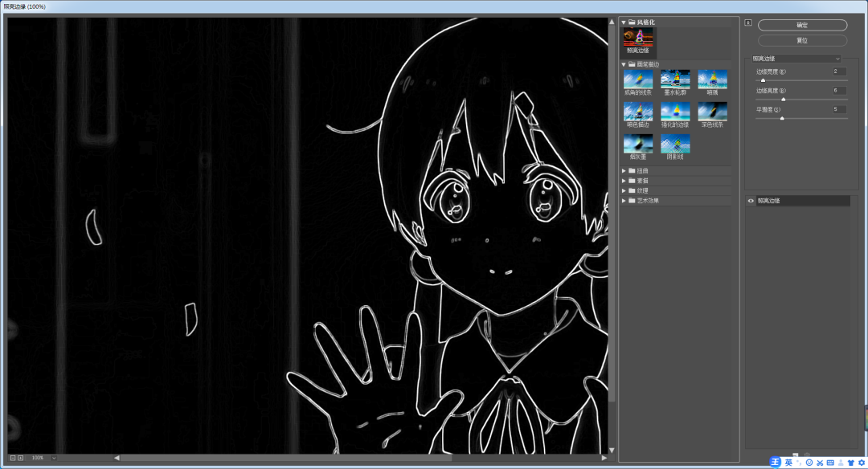Click the 边缘宽度 slider handle
The height and width of the screenshot is (469, 868).
pos(763,81)
